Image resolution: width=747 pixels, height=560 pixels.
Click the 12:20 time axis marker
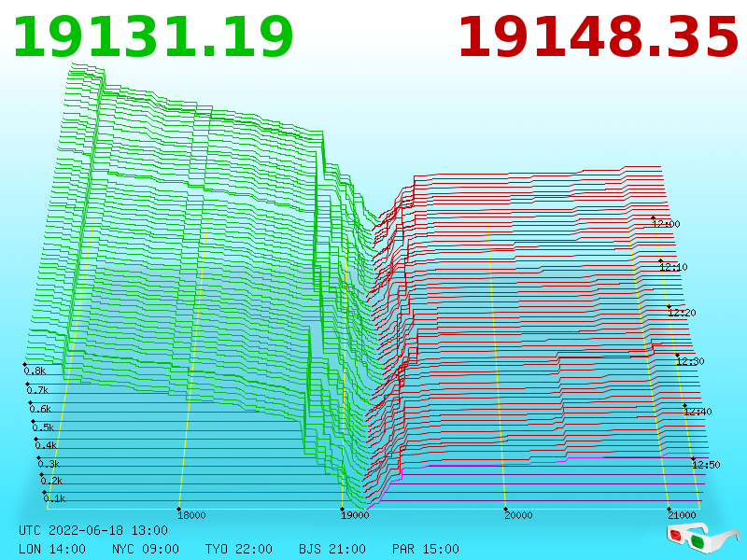682,313
